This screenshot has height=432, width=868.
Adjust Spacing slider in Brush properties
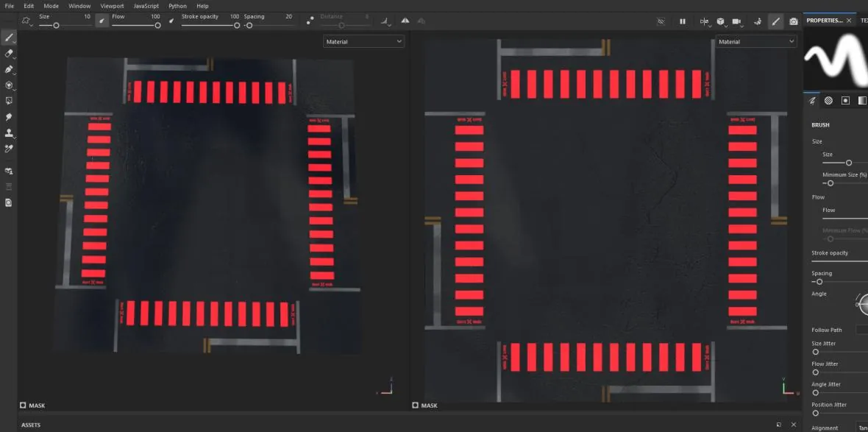[x=840, y=282]
